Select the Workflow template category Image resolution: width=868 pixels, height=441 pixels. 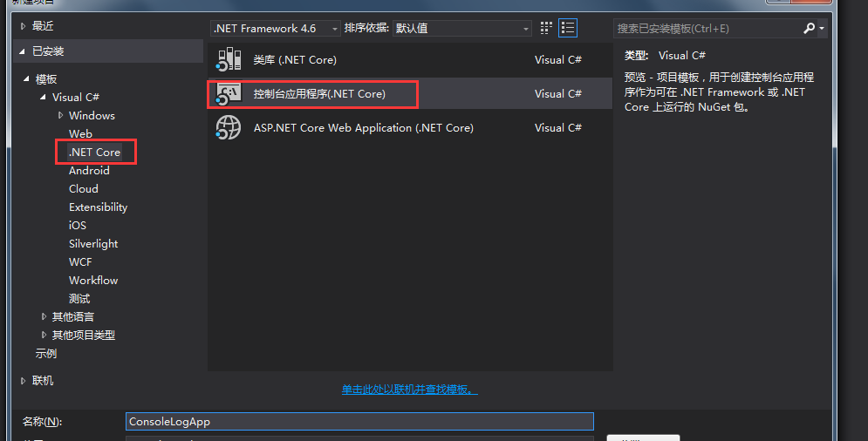[x=93, y=280]
